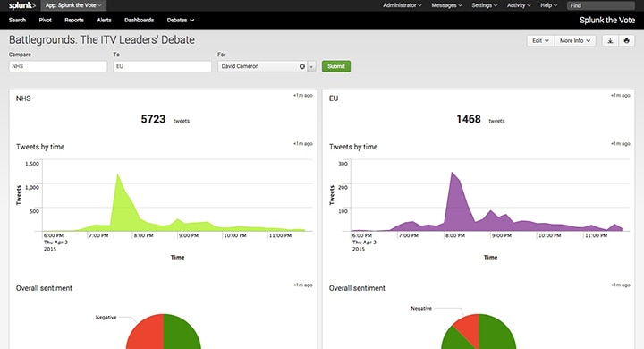Open the Administrator menu
Viewport: 644px width, 349px height.
click(402, 5)
